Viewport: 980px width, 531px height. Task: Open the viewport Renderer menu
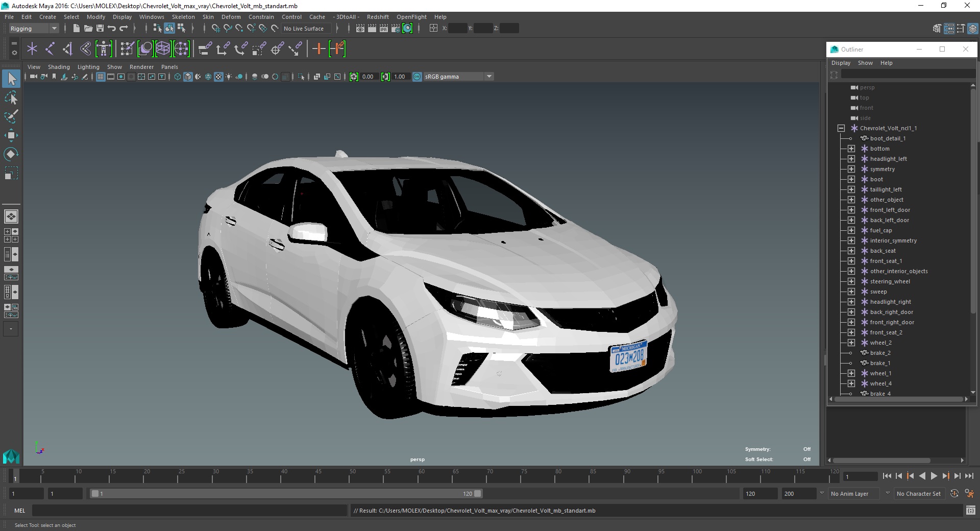point(141,67)
